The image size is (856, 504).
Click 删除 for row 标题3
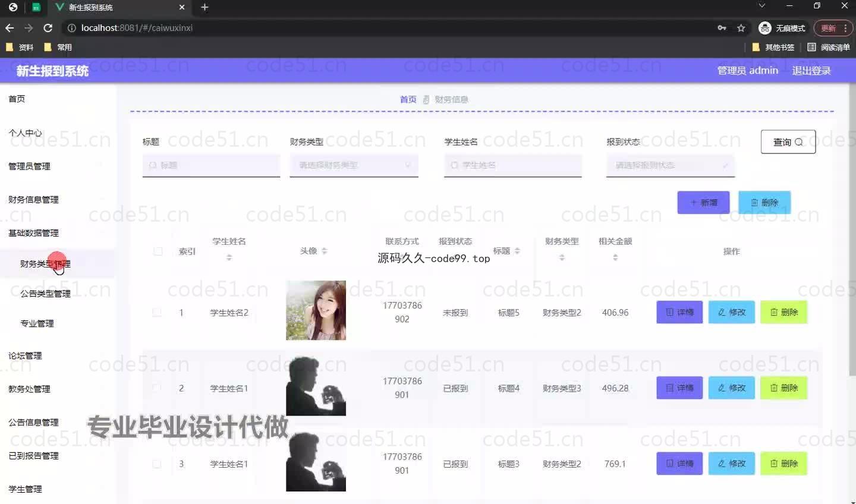pyautogui.click(x=784, y=463)
